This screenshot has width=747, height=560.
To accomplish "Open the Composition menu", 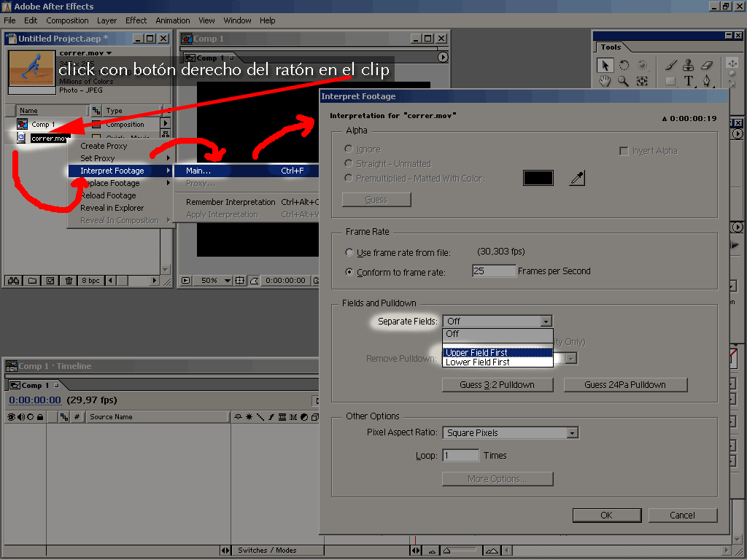I will [67, 20].
